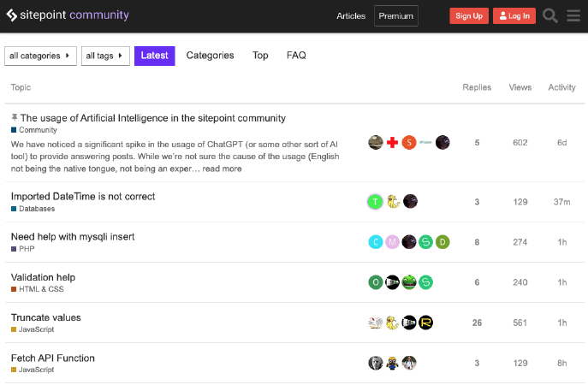Screen dimensions: 588x385
Task: Open green frog avatar on Validation help
Action: pyautogui.click(x=409, y=282)
